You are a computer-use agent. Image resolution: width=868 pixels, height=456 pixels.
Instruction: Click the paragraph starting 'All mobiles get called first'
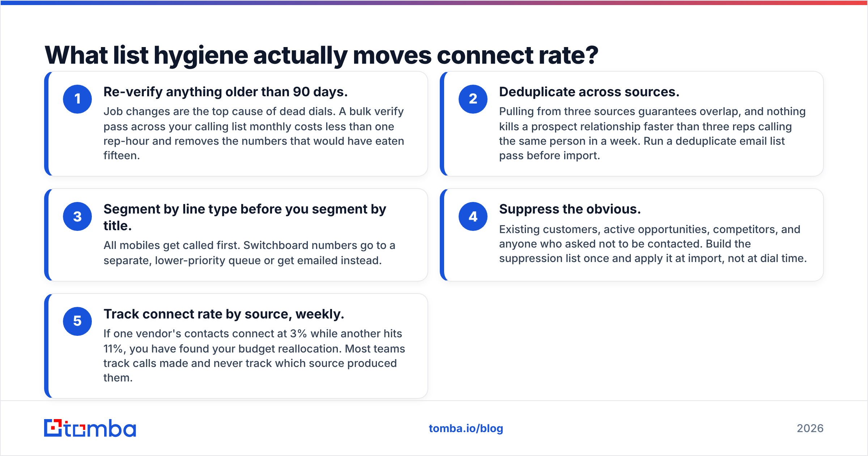pos(250,253)
